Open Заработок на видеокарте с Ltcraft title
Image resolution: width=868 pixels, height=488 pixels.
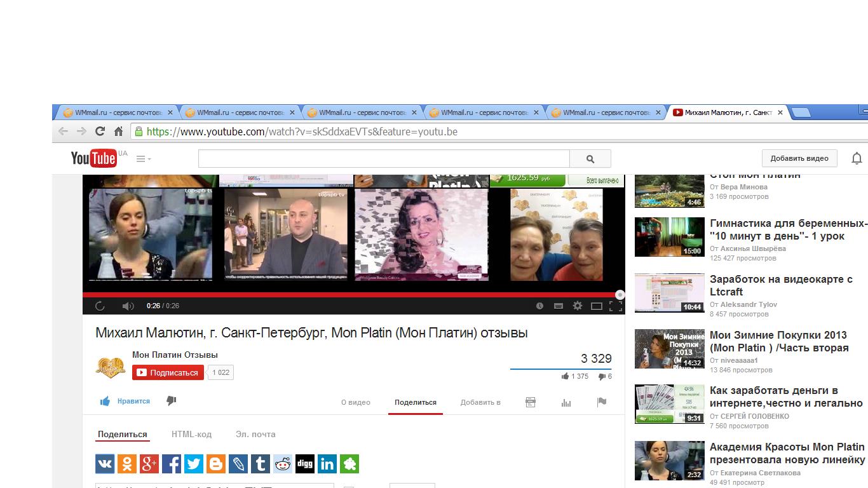781,285
